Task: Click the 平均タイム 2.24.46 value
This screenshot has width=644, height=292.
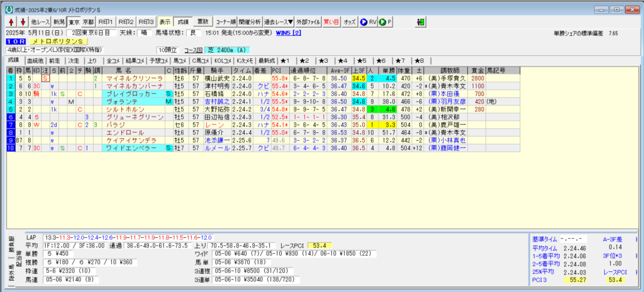Action: (x=575, y=247)
